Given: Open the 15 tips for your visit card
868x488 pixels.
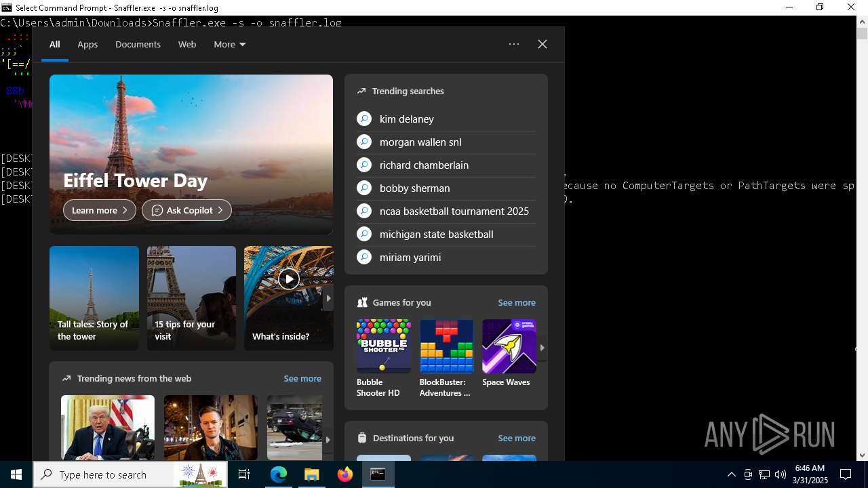Looking at the screenshot, I should pyautogui.click(x=191, y=298).
